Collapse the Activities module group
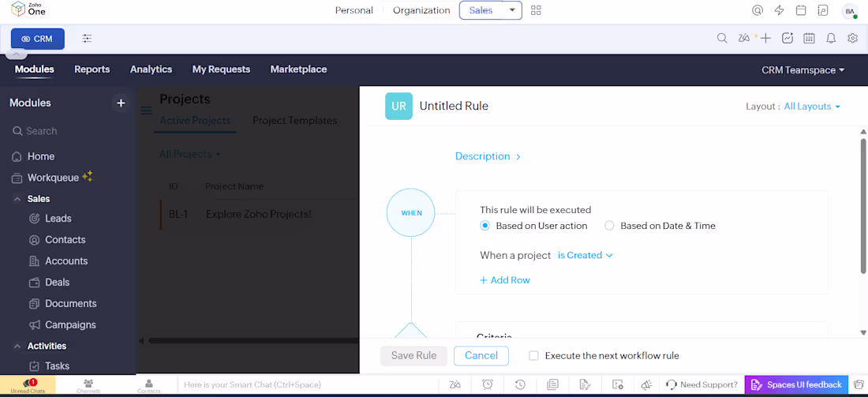 coord(17,346)
